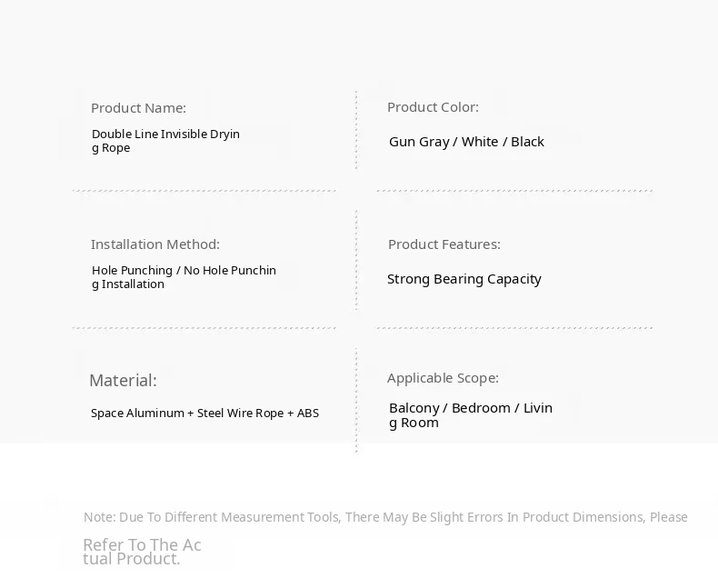Click the "Installation Method:" label
Image resolution: width=718 pixels, height=588 pixels.
tap(155, 244)
